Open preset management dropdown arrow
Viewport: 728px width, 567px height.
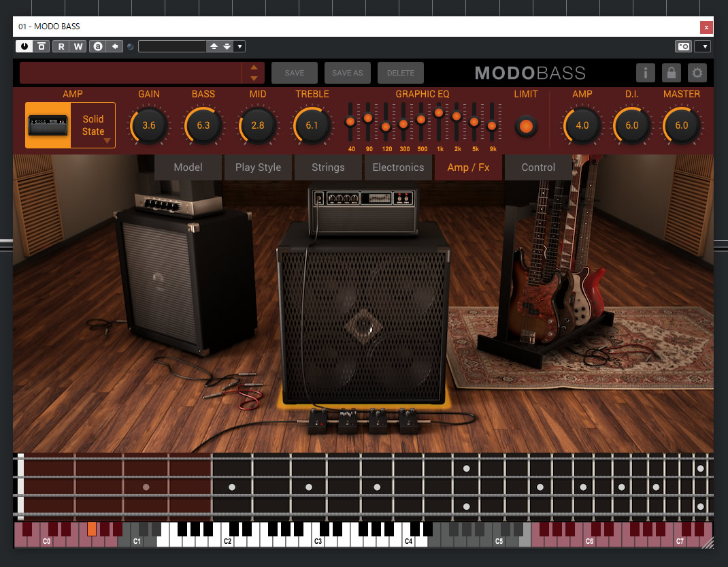pos(239,46)
